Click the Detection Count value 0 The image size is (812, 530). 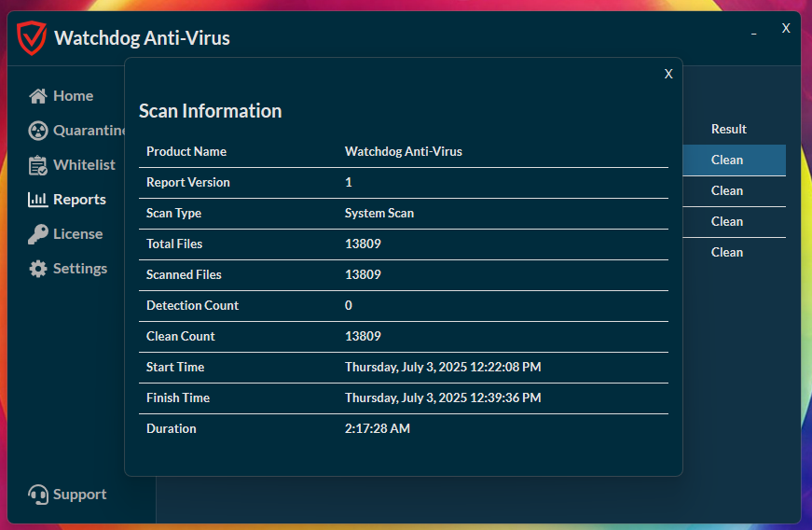tap(349, 306)
